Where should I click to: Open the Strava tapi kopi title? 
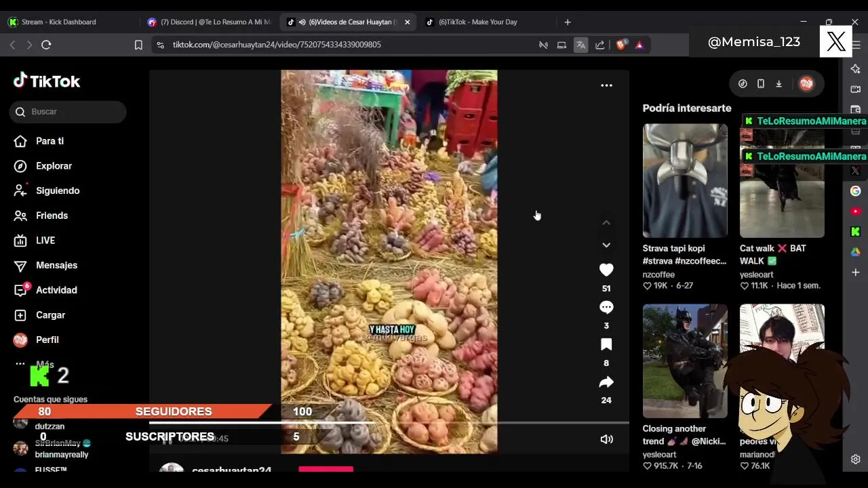coord(684,254)
